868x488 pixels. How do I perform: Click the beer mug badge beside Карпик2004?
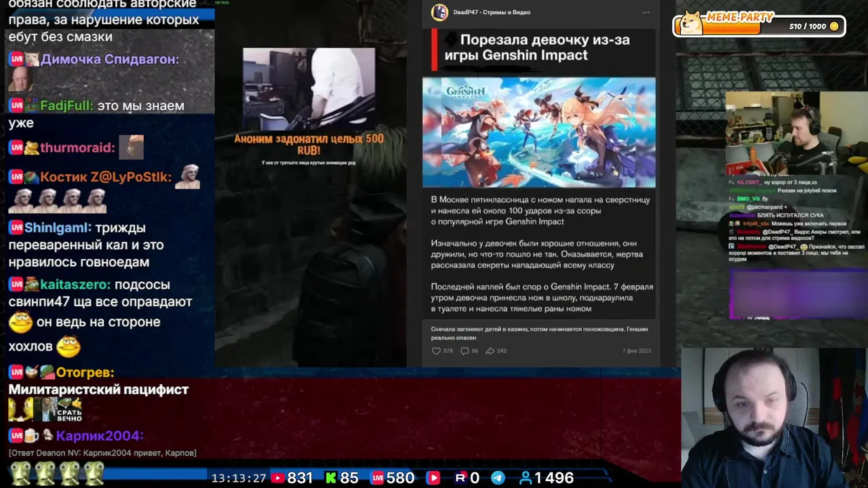click(32, 436)
